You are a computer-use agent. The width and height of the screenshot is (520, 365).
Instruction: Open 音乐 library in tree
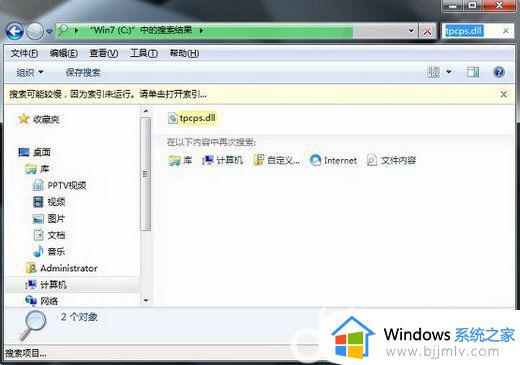point(56,251)
